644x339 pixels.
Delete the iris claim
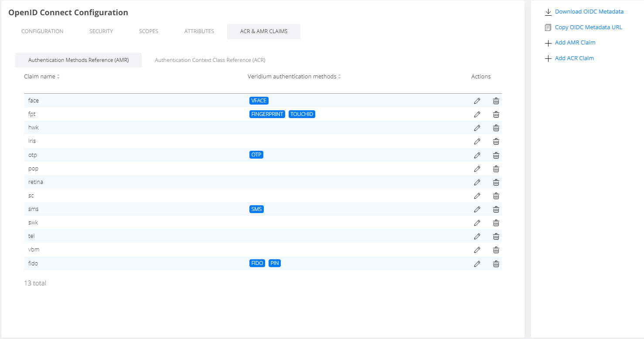pos(496,141)
